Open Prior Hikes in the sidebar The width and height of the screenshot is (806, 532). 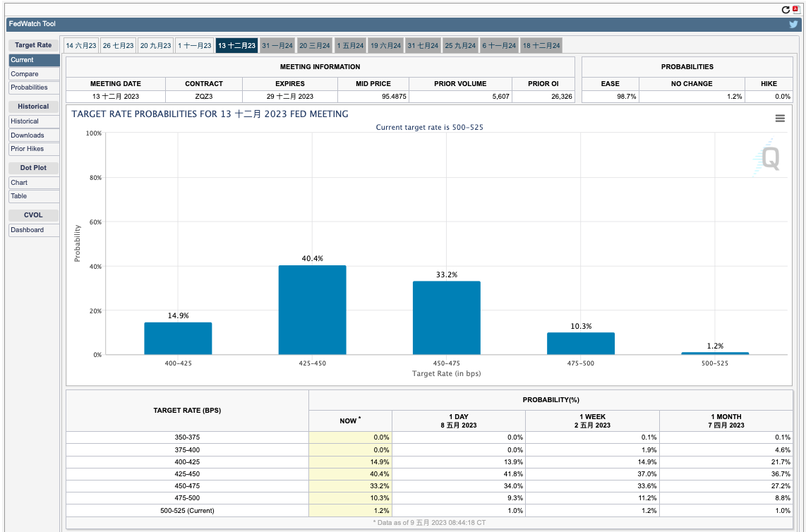tap(34, 149)
